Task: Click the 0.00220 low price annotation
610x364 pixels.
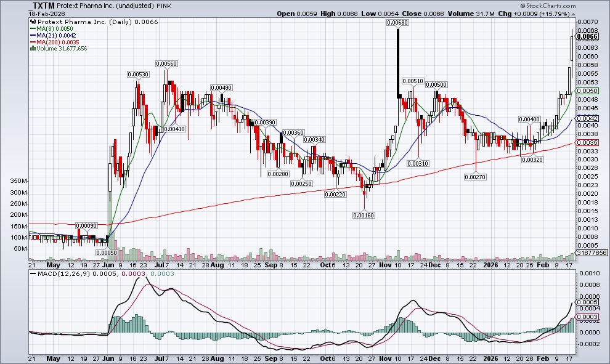Action: point(335,194)
